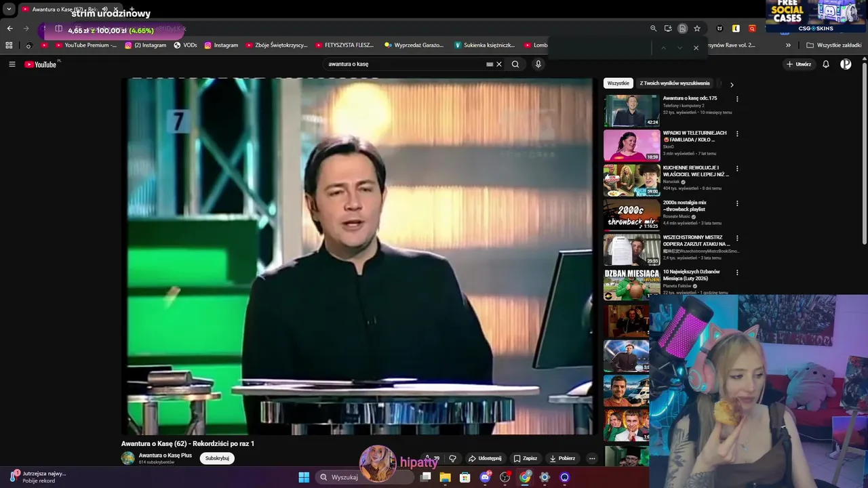Open the browser tab search dropdown
This screenshot has width=868, height=488.
[9, 9]
